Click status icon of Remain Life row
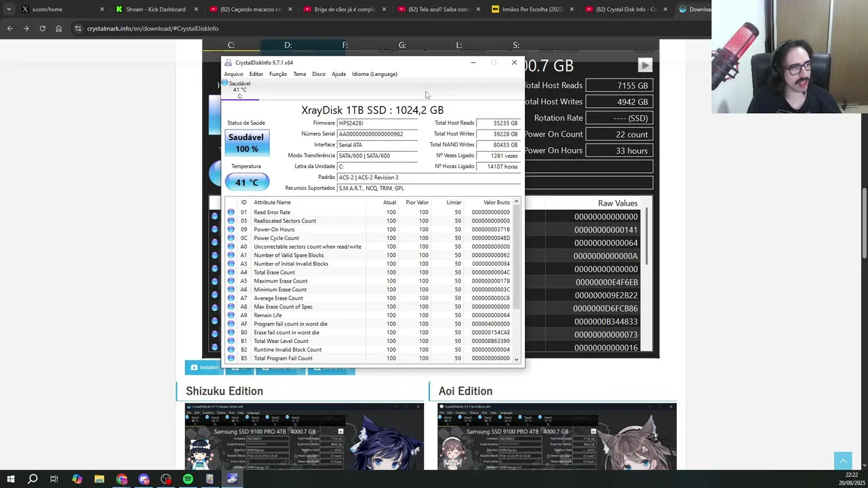Viewport: 868px width, 488px height. (231, 315)
